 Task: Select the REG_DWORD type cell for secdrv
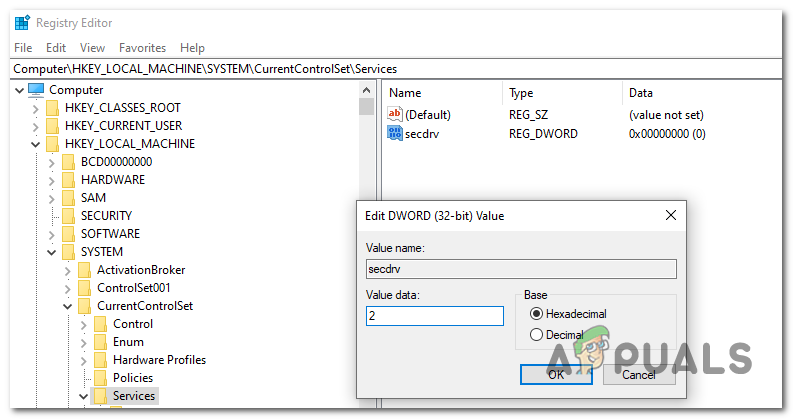click(x=543, y=134)
